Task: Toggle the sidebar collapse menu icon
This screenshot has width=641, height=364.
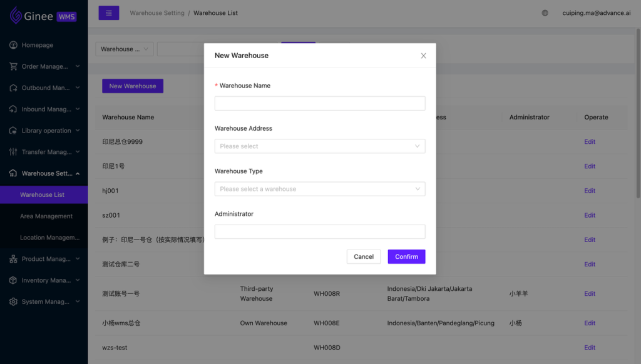Action: point(109,13)
